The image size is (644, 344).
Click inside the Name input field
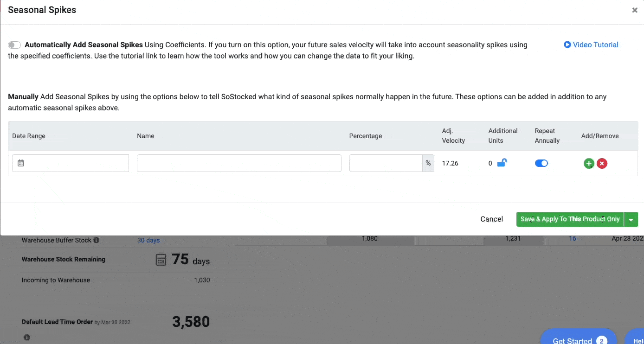click(239, 163)
